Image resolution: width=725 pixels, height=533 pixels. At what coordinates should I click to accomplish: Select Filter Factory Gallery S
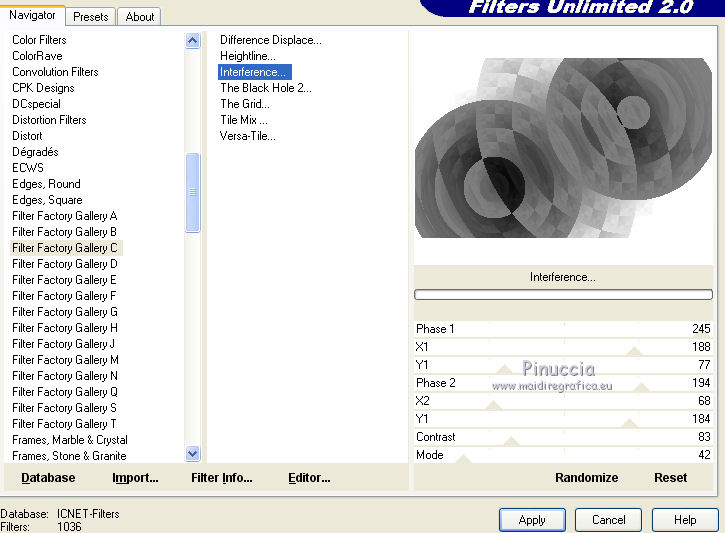pyautogui.click(x=64, y=408)
